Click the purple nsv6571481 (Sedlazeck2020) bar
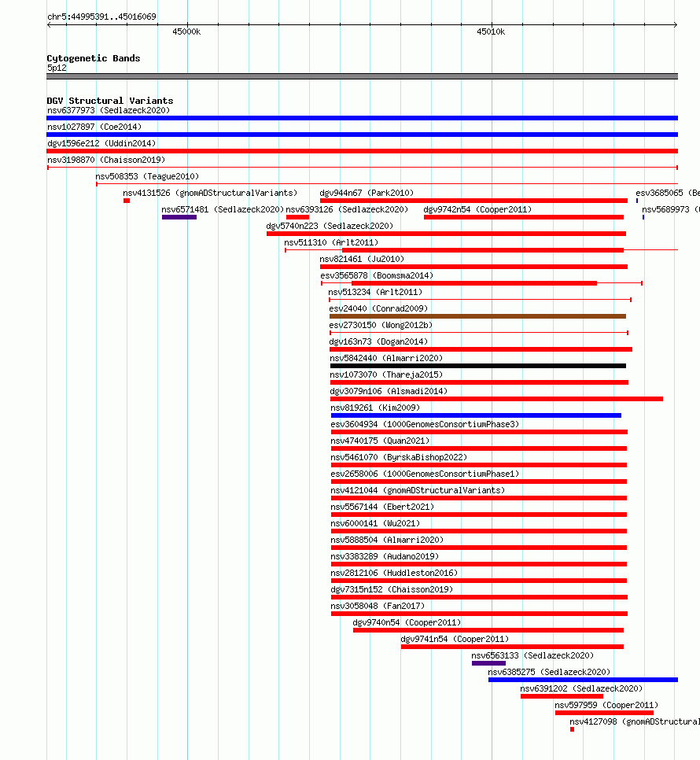Viewport: 700px width, 760px height. click(179, 217)
